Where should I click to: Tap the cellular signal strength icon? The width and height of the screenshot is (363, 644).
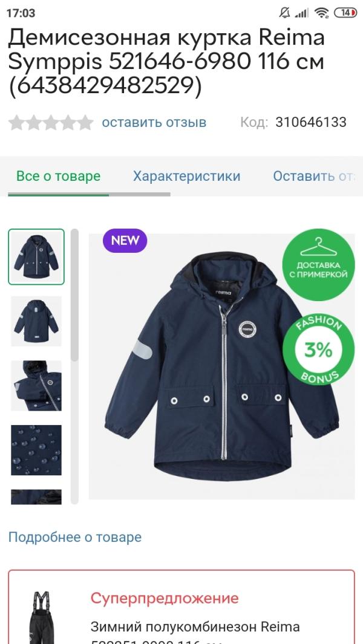point(302,13)
